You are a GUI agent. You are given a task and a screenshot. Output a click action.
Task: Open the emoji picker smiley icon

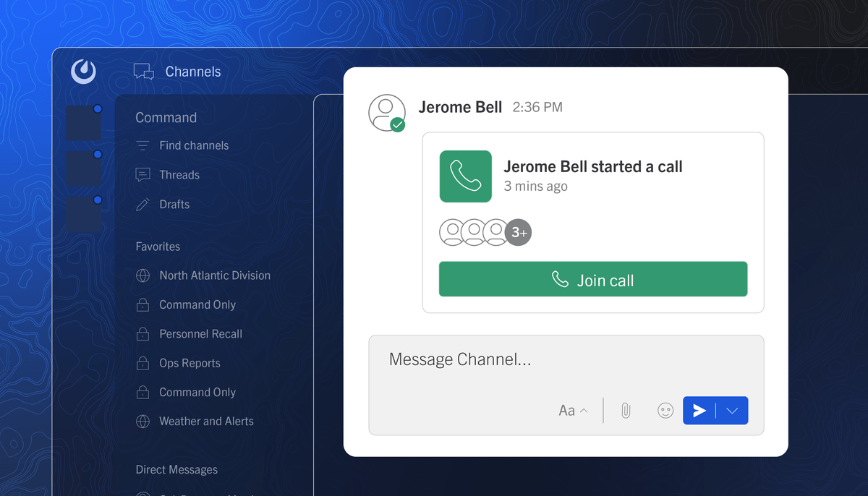pyautogui.click(x=665, y=411)
